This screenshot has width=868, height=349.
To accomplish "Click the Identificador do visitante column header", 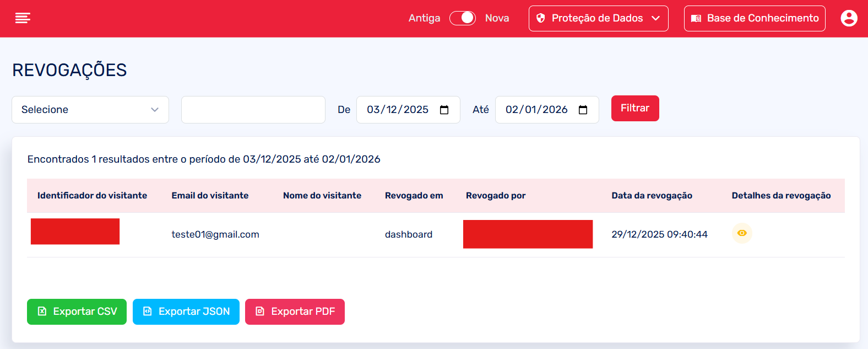I will click(92, 196).
